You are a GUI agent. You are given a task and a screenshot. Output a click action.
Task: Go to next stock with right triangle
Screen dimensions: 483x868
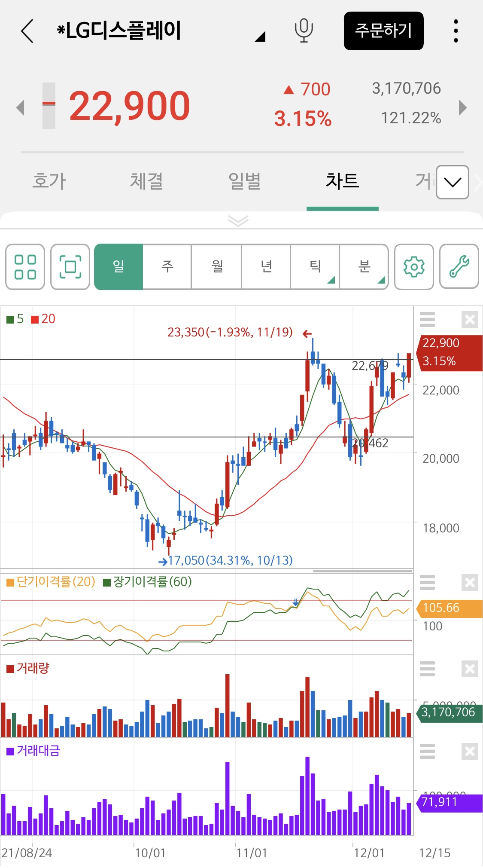[462, 107]
